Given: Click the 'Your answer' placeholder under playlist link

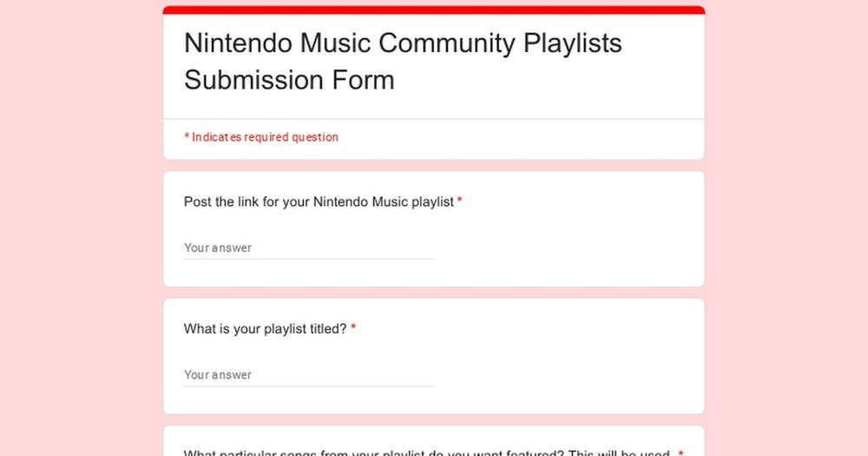Looking at the screenshot, I should pyautogui.click(x=218, y=248).
